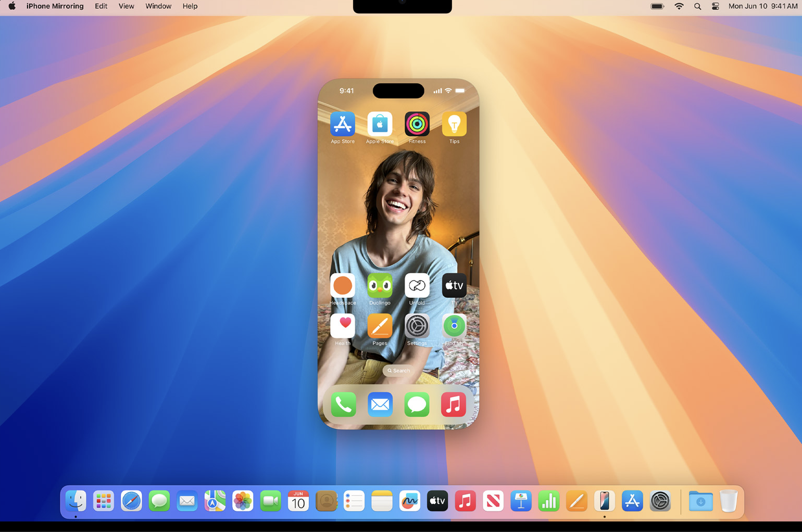802x532 pixels.
Task: Open Notes from the Mac Dock
Action: 382,501
